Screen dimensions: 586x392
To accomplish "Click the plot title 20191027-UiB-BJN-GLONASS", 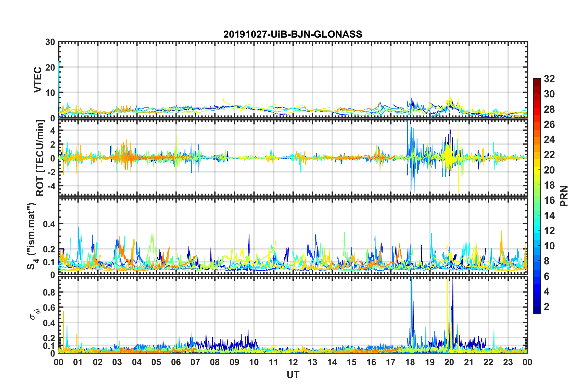I will tap(293, 34).
